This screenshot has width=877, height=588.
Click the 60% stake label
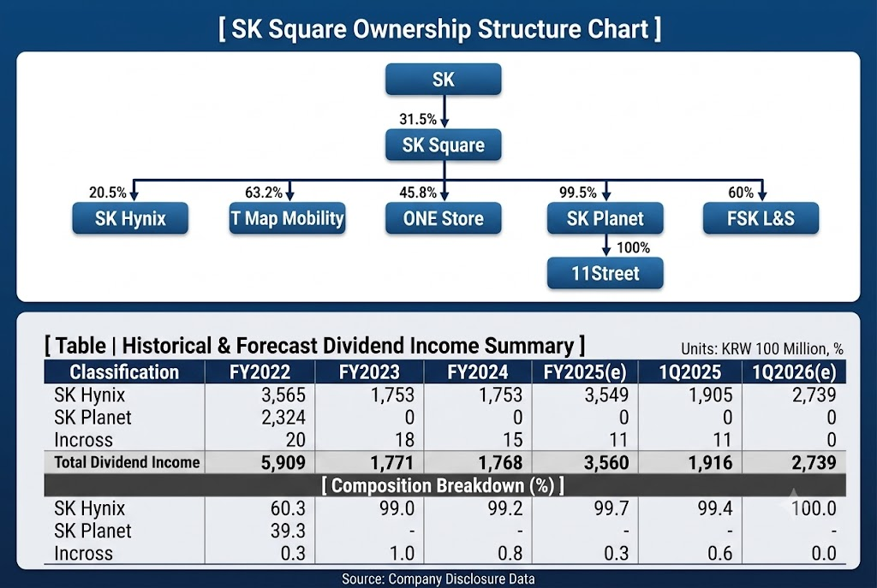[741, 193]
